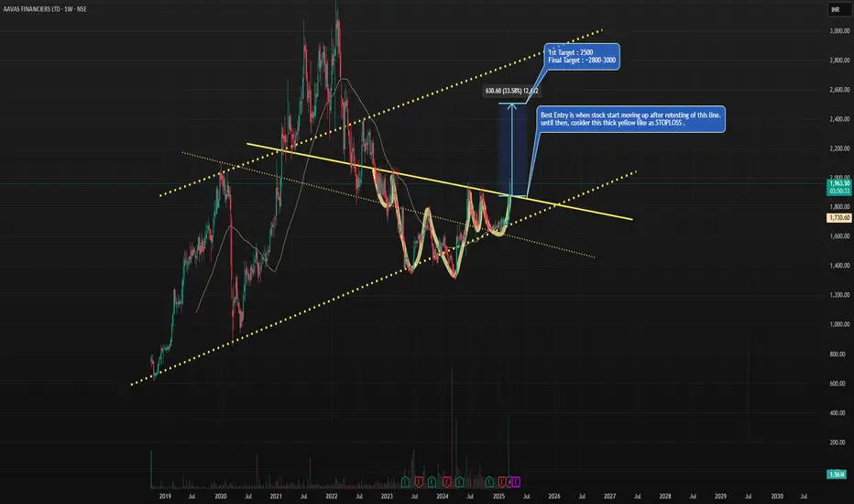Click the 1,000.00 price scale label
Viewport: 854px width, 504px height.
tap(839, 324)
